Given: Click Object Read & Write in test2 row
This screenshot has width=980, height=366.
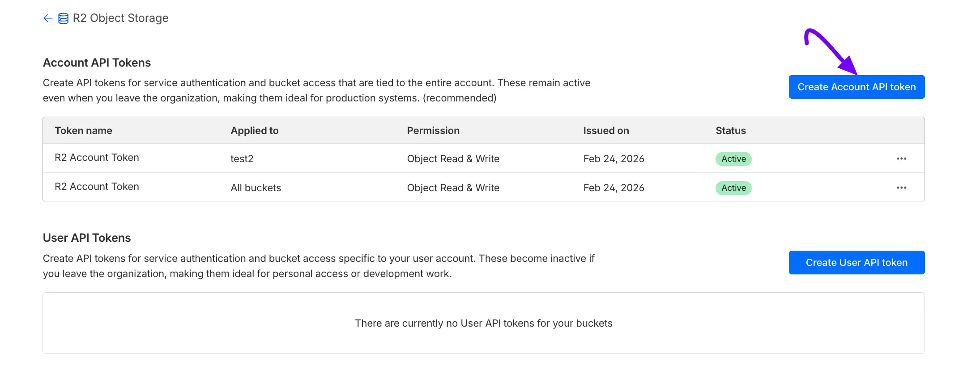Looking at the screenshot, I should click(453, 159).
